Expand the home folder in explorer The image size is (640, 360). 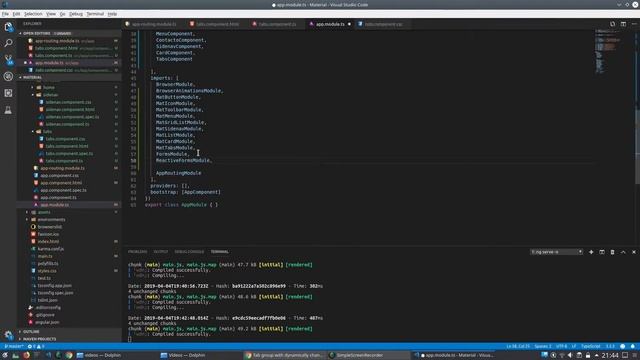coord(49,87)
